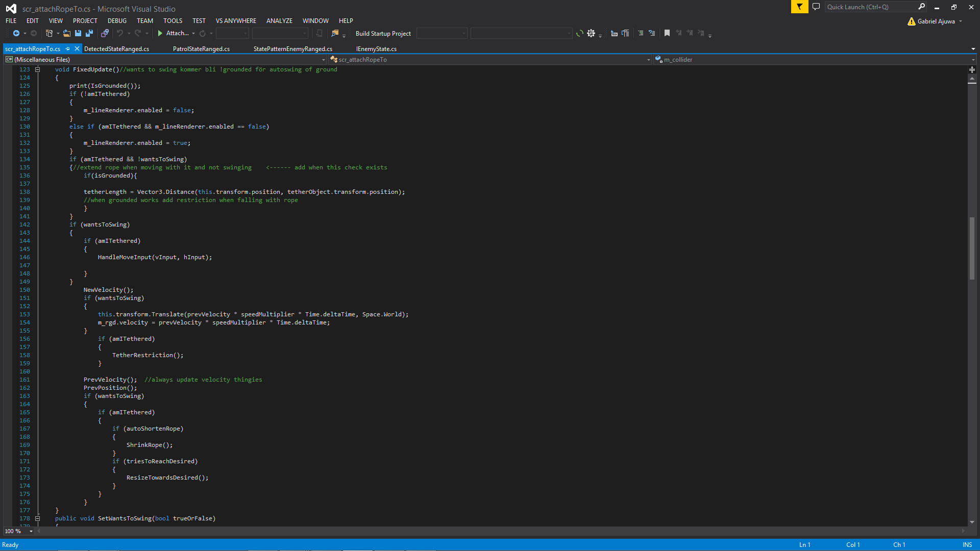Click the Save All icon

pos(89,33)
